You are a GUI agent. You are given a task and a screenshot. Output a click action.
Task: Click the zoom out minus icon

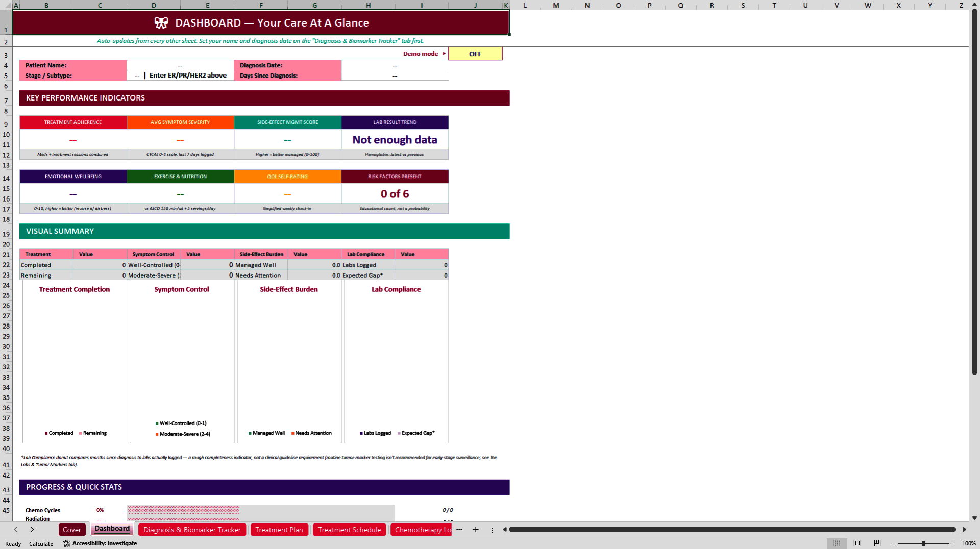coord(893,543)
